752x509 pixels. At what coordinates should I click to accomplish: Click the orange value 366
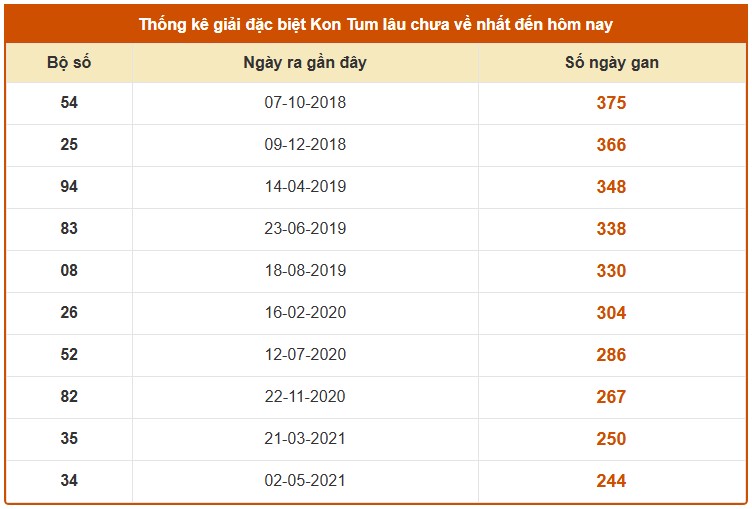click(x=610, y=145)
